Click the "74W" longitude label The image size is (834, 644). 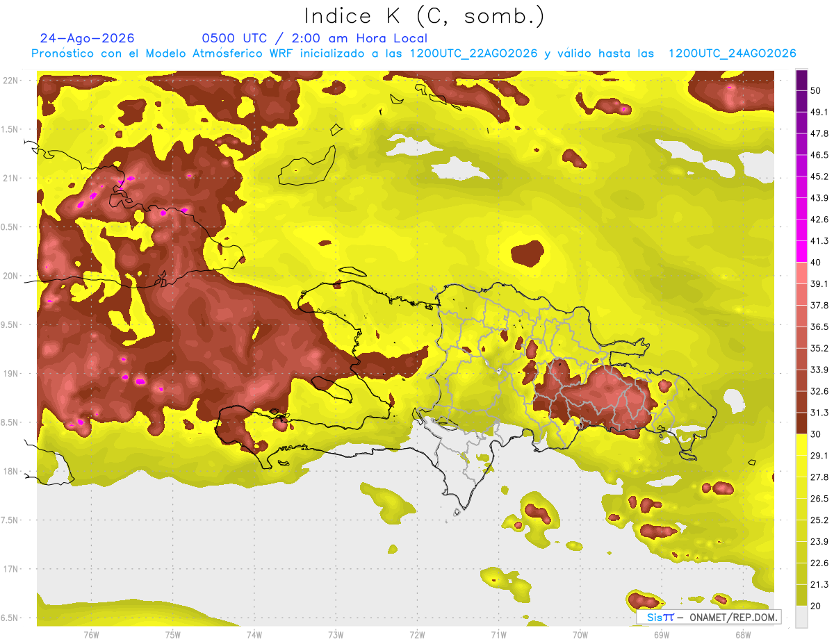254,635
